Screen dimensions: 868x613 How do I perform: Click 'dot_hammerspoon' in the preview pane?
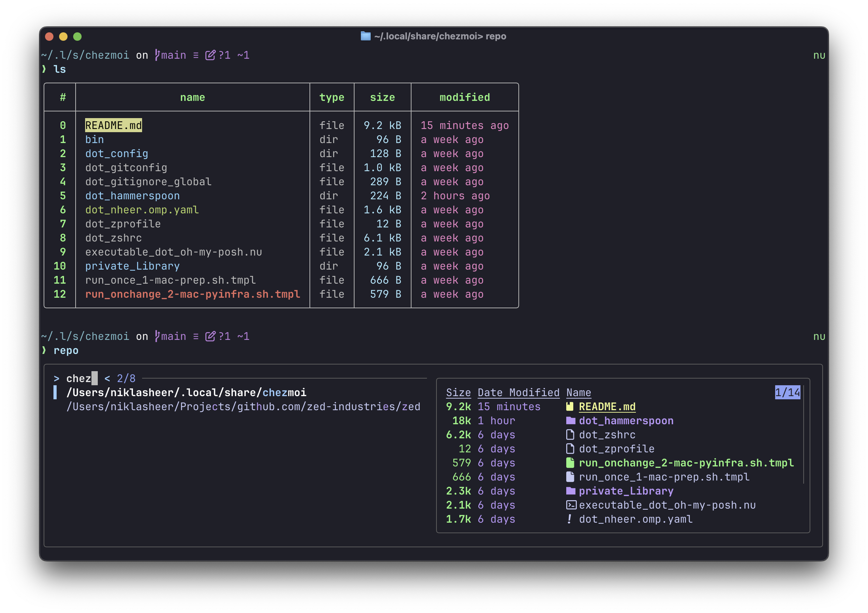[626, 421]
